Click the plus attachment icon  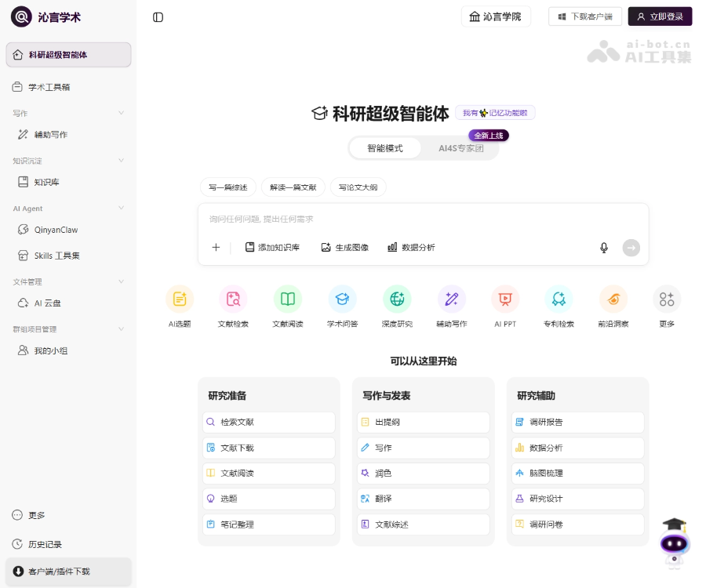[x=217, y=248]
